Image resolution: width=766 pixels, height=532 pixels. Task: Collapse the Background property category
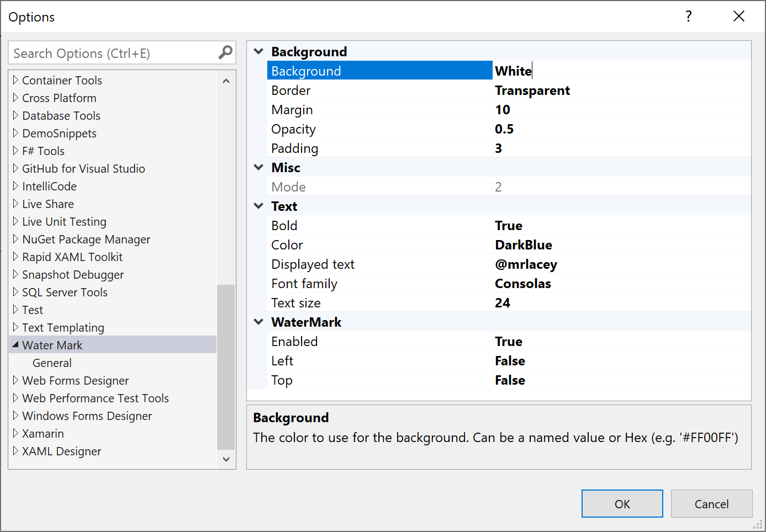pos(258,51)
